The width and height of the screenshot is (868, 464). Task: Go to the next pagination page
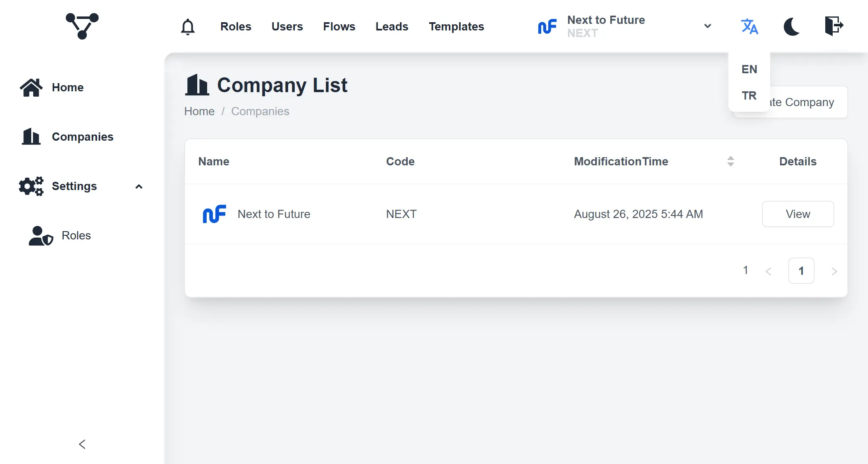coord(834,271)
